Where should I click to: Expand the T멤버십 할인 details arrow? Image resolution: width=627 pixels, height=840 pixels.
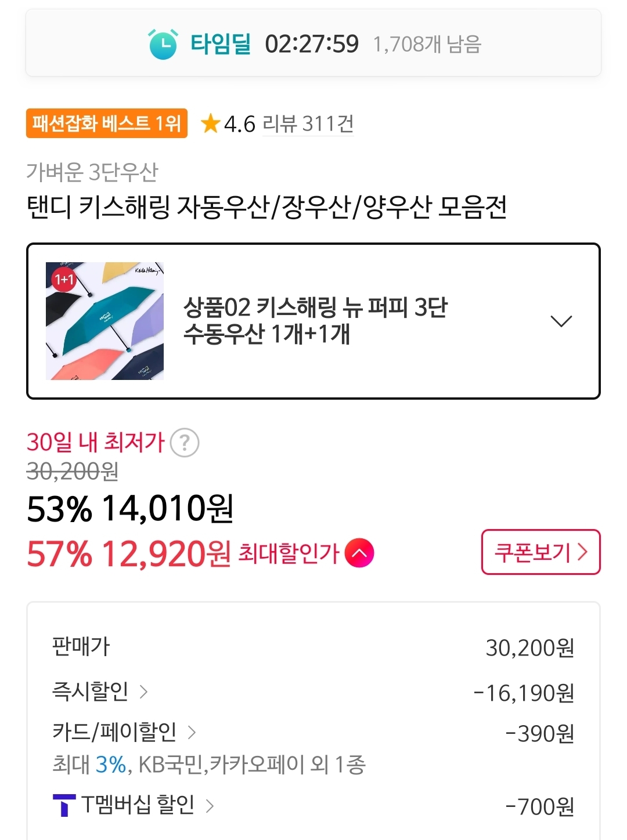[210, 805]
